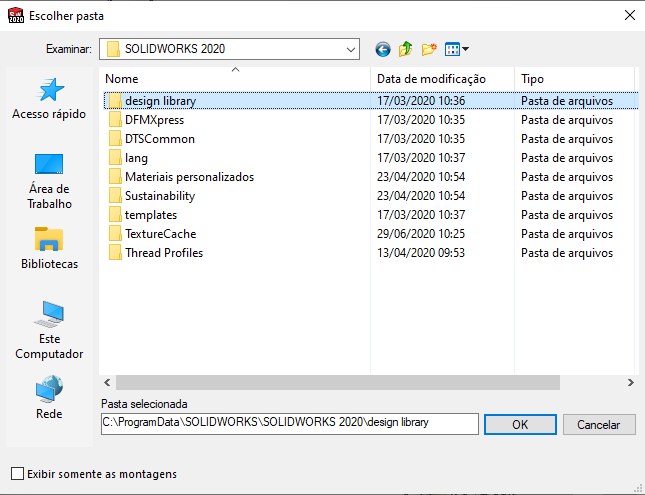This screenshot has height=495, width=645.
Task: Enable Exibir somente as montagens checkbox
Action: 17,474
